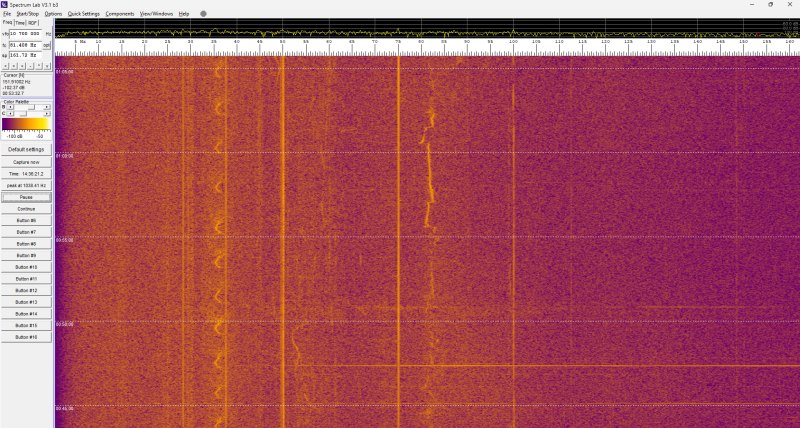Click the '-' frequency zoom button
Screen dimensions: 800x428
click(30, 66)
